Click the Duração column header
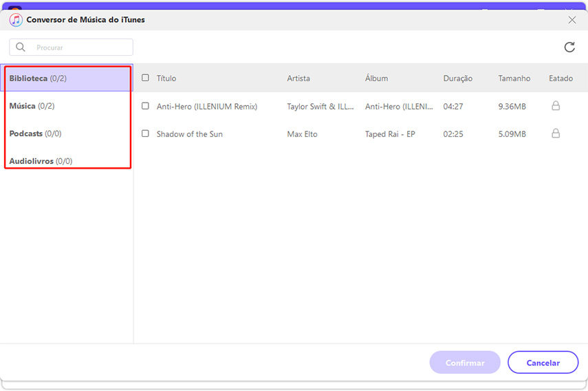The height and width of the screenshot is (391, 588). pyautogui.click(x=457, y=78)
